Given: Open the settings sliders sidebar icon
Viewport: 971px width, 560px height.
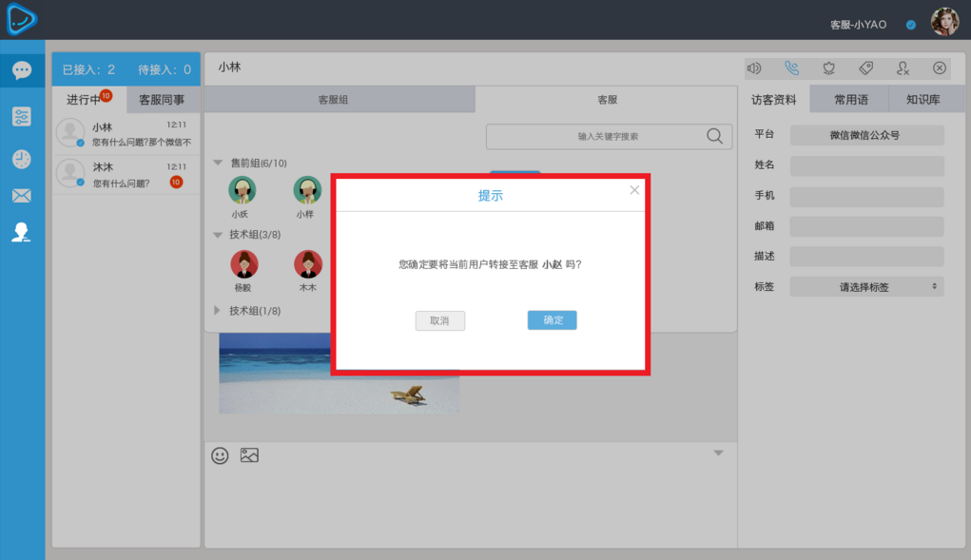Looking at the screenshot, I should [22, 116].
